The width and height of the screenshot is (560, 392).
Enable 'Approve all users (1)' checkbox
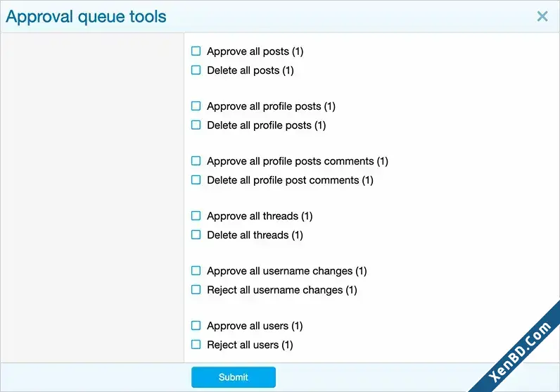(196, 326)
